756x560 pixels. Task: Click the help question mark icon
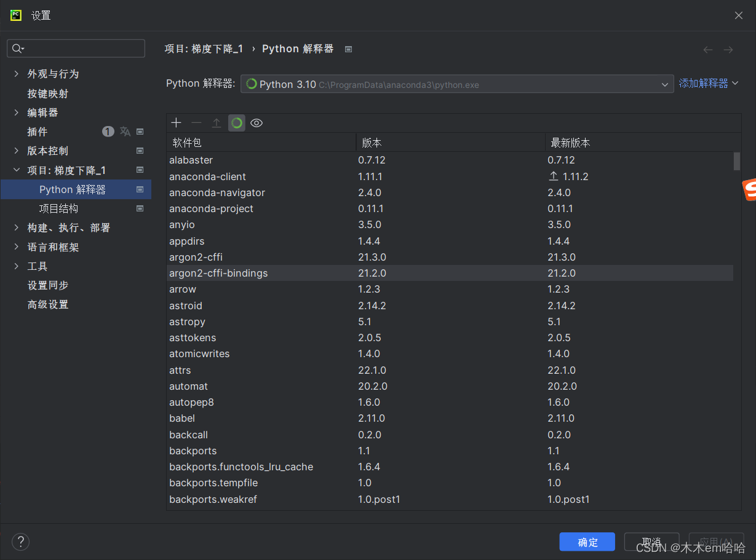tap(20, 542)
